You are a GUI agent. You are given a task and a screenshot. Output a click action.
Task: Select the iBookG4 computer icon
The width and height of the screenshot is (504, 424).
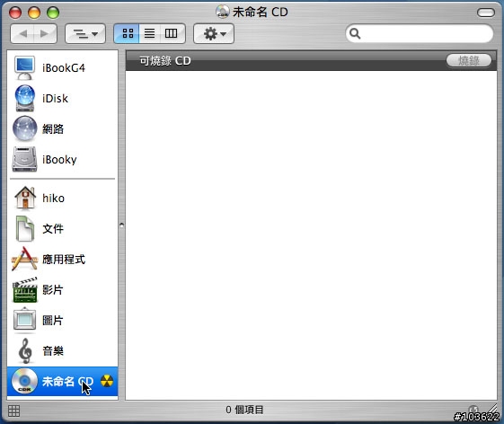pyautogui.click(x=24, y=68)
